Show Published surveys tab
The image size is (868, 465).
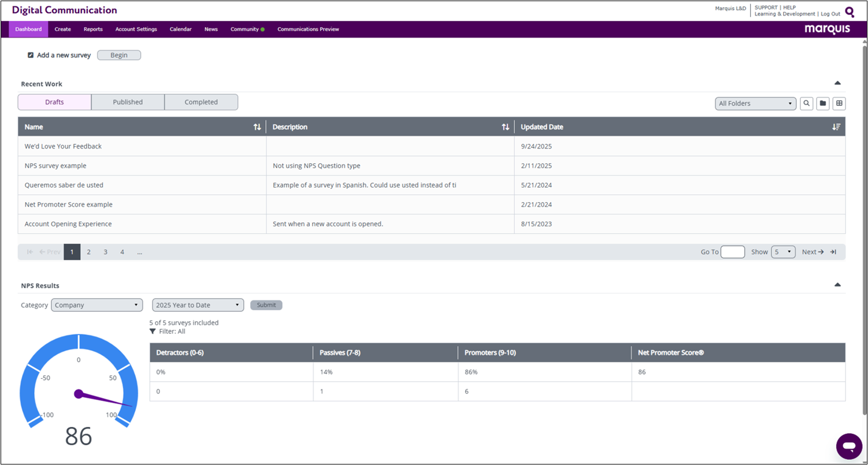pyautogui.click(x=128, y=102)
